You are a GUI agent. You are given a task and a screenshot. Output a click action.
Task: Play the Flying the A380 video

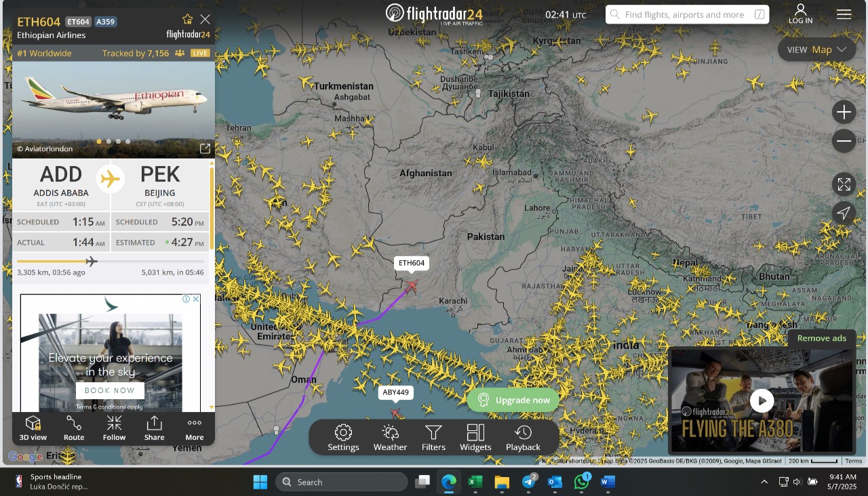(762, 400)
